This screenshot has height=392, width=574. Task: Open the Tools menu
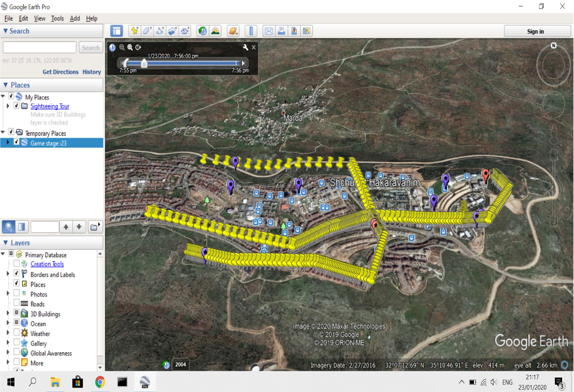pos(57,19)
